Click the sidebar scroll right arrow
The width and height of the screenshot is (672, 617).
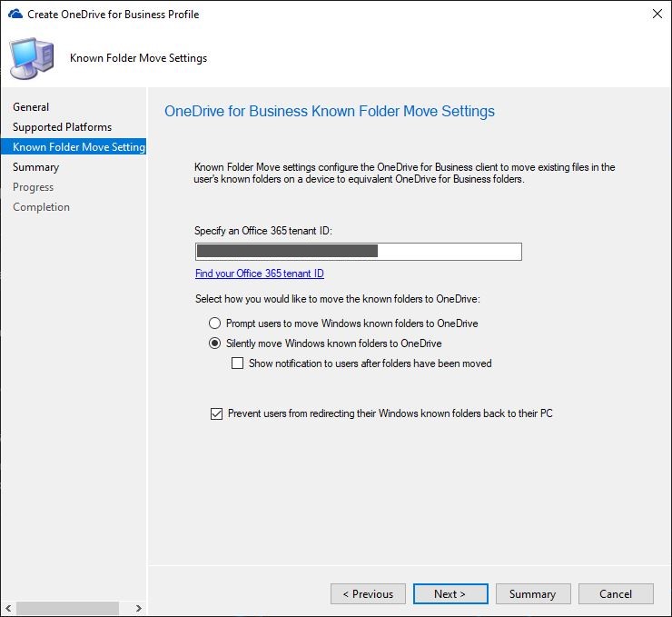pos(138,608)
